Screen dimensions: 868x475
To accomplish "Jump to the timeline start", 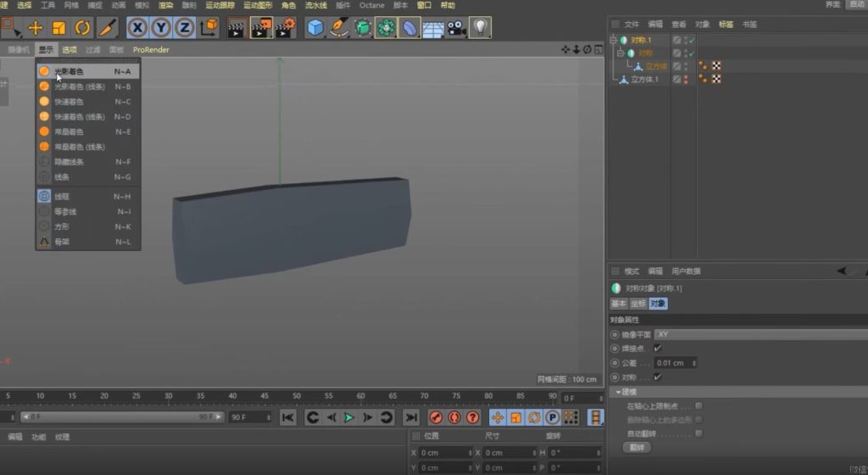I will [287, 417].
